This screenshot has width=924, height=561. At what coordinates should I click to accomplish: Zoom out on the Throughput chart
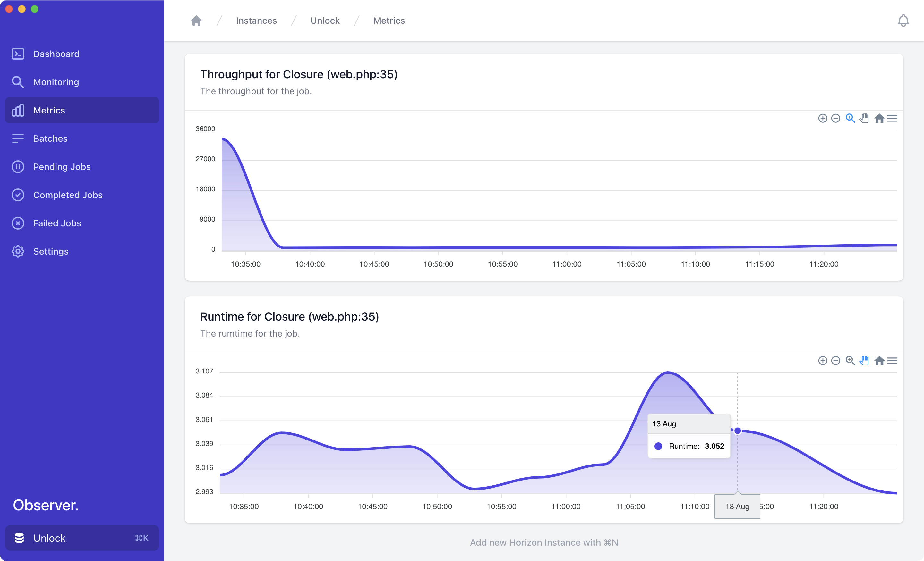click(835, 118)
